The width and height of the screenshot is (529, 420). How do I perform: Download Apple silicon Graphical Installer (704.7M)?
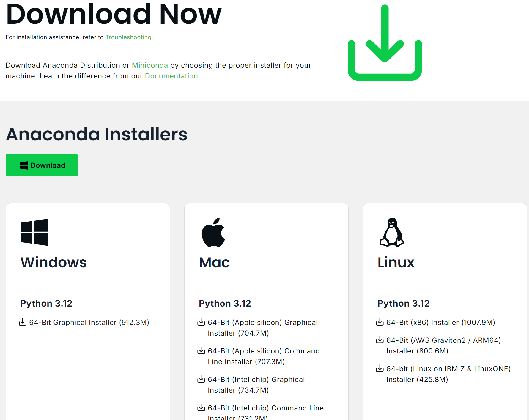(263, 328)
